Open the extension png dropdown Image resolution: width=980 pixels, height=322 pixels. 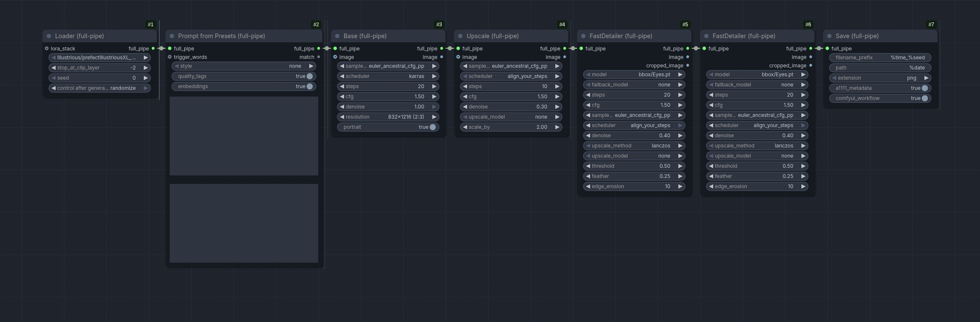[x=880, y=78]
